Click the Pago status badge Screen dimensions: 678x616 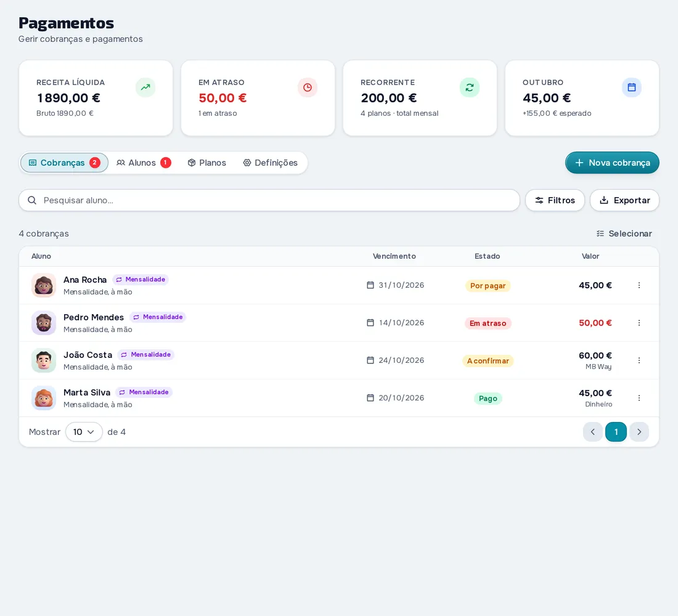point(488,399)
